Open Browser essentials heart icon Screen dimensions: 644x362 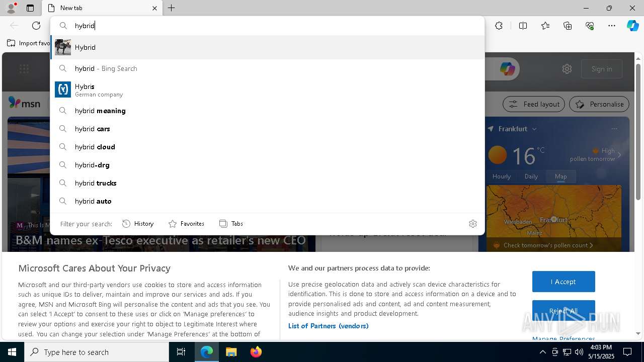[x=590, y=26]
